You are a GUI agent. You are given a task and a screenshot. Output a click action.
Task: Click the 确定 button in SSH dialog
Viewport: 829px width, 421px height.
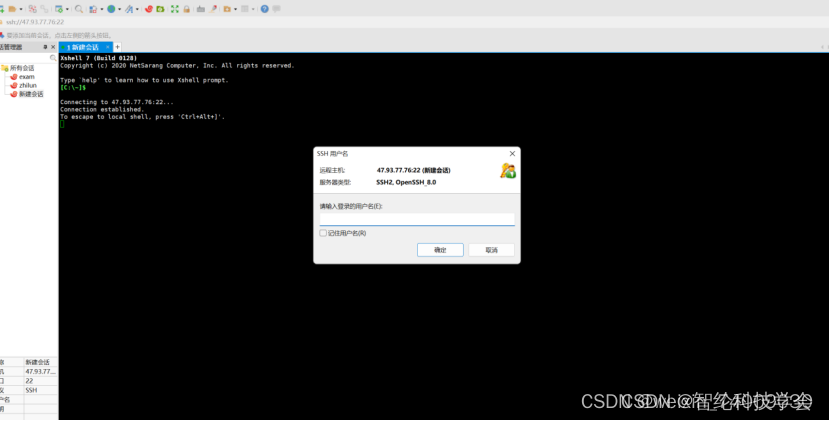pos(440,250)
